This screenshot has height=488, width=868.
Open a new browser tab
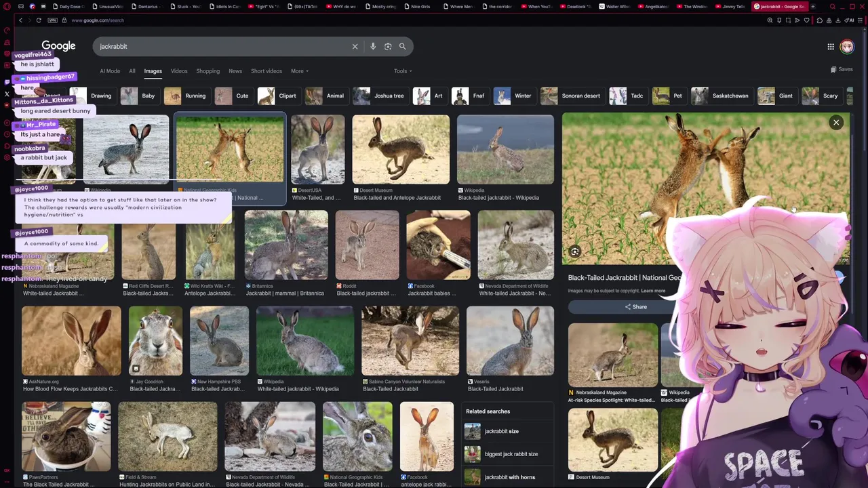pos(813,6)
